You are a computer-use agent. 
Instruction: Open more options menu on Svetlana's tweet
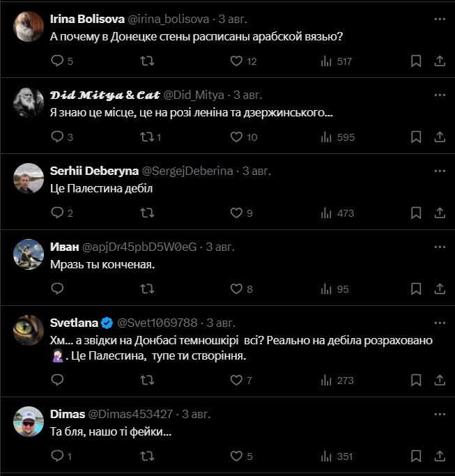click(440, 323)
